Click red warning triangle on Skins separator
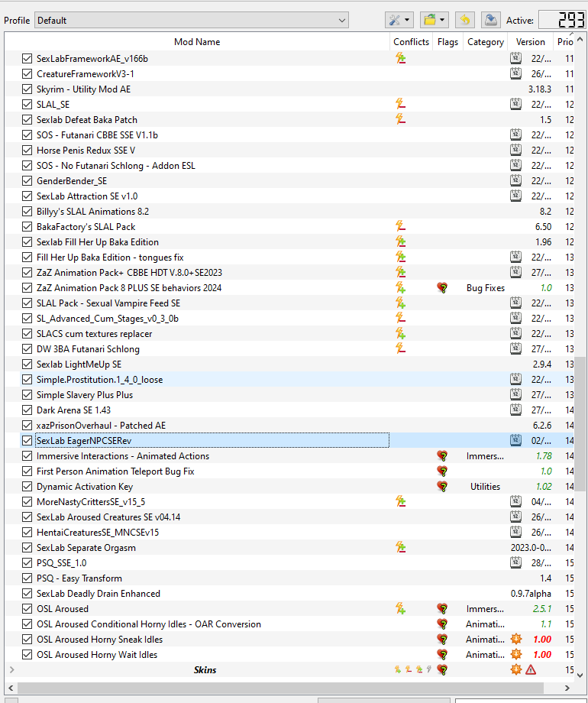Viewport: 588px width, 703px height. pyautogui.click(x=531, y=670)
